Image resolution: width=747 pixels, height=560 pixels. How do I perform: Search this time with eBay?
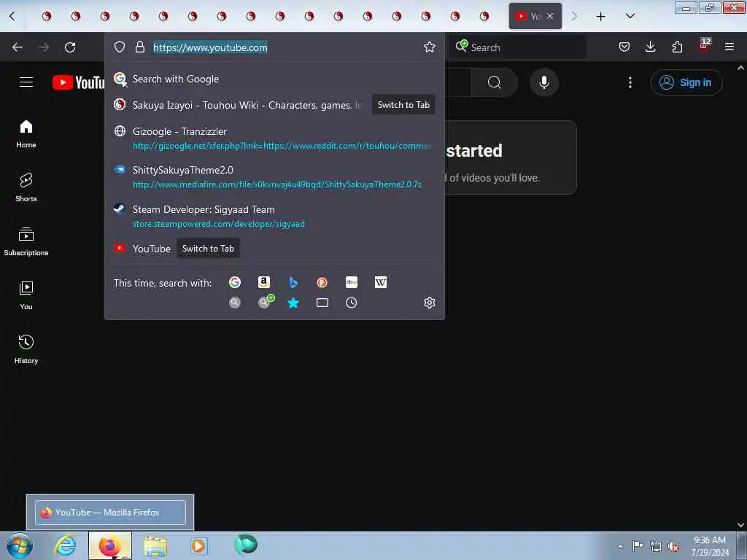point(352,282)
